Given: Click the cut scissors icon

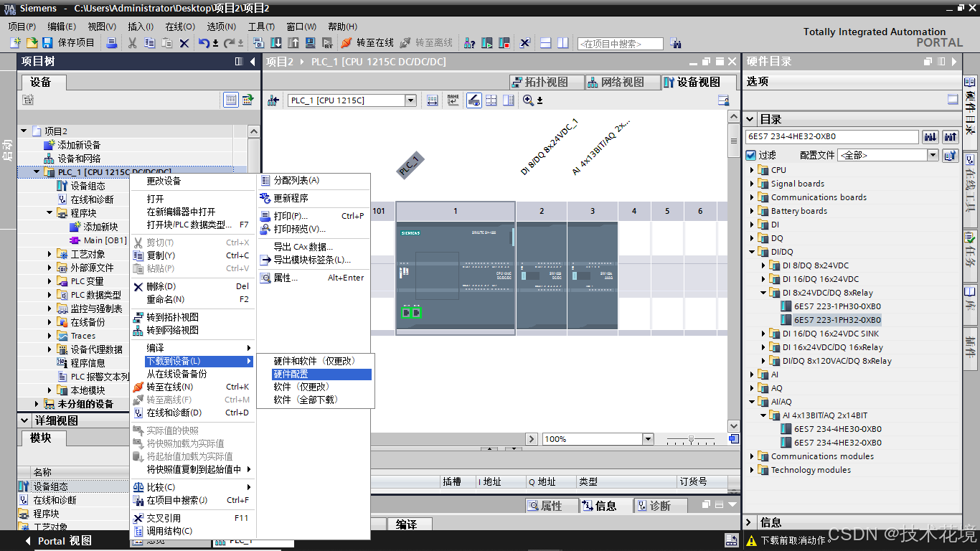Looking at the screenshot, I should 132,43.
